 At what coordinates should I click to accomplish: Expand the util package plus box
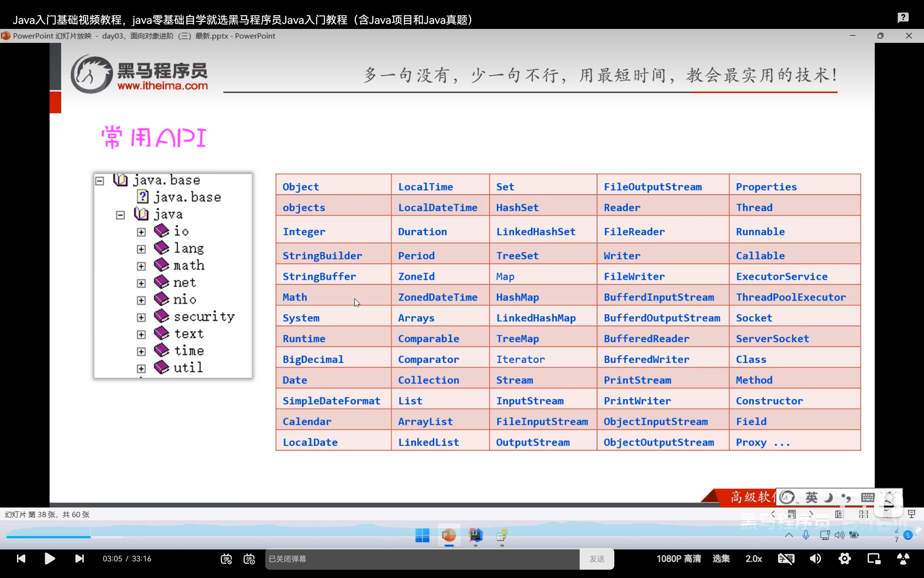point(141,368)
